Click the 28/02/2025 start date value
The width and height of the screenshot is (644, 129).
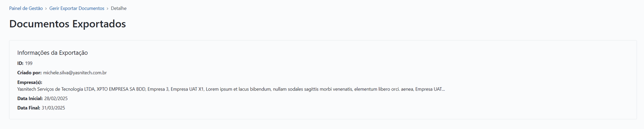[56, 99]
